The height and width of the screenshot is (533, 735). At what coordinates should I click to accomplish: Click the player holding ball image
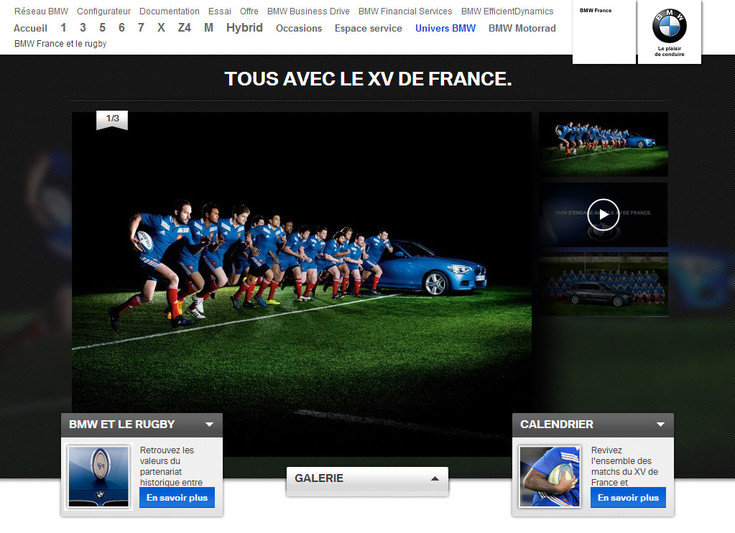tap(550, 476)
